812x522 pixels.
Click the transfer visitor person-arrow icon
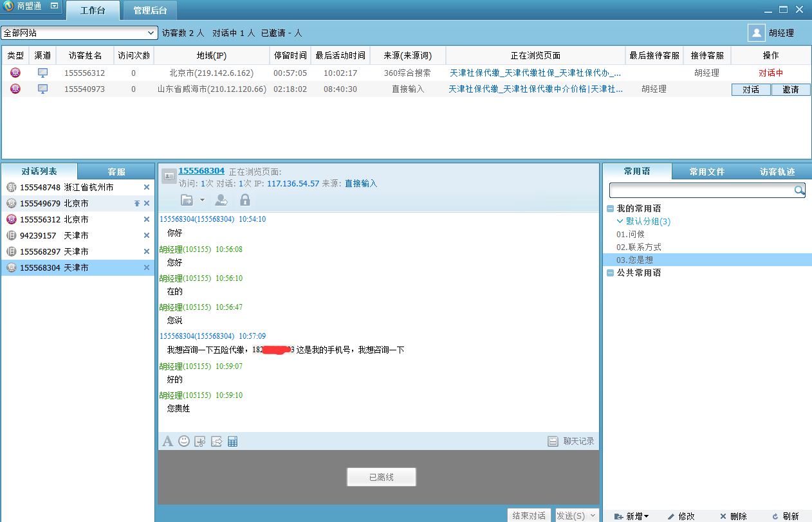coord(221,200)
